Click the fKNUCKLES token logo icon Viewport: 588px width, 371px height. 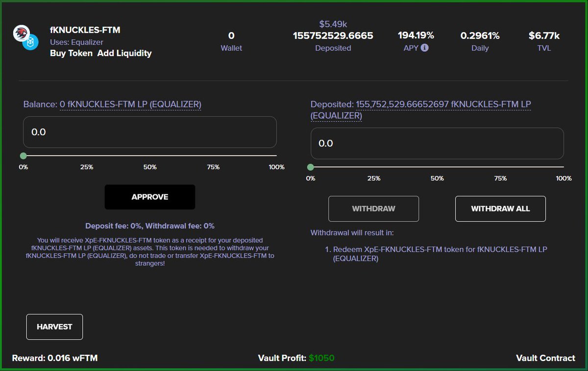coord(22,34)
